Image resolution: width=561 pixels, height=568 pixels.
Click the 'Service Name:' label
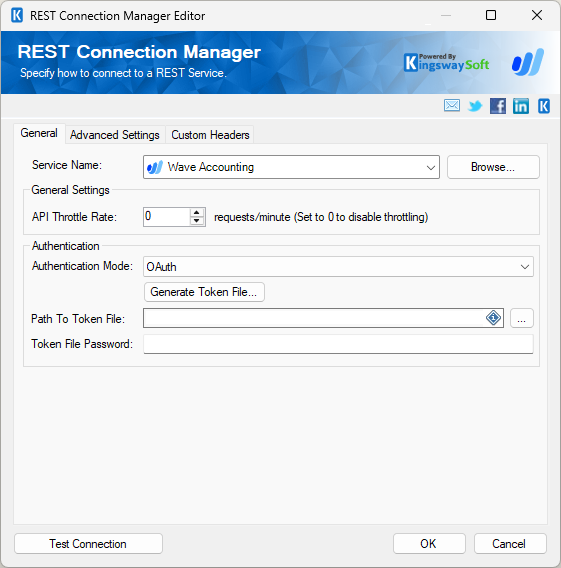pos(67,165)
